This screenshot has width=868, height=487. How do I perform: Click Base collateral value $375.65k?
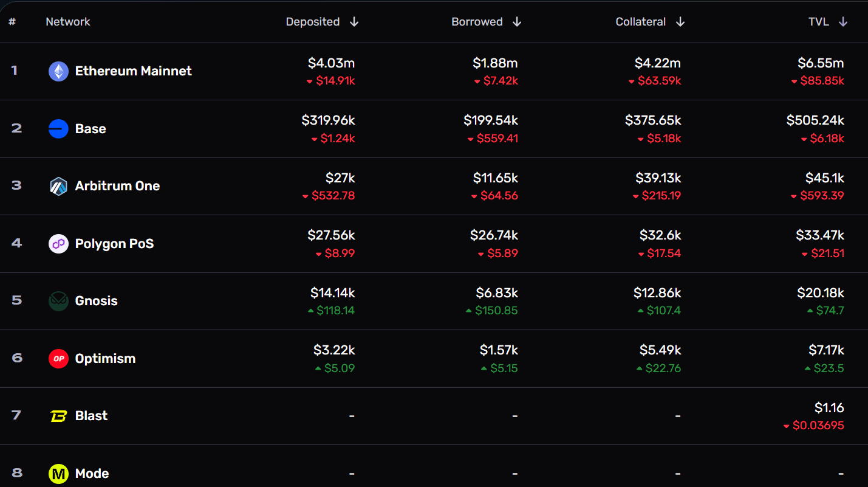click(x=653, y=120)
